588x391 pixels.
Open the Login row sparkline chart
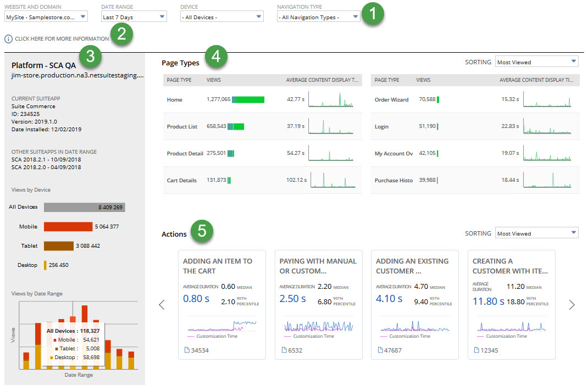547,126
